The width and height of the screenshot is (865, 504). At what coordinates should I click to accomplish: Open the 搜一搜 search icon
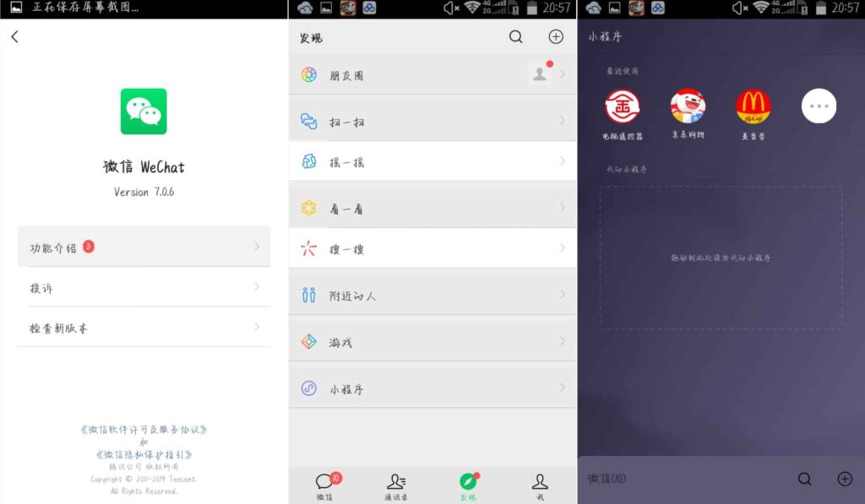click(309, 248)
